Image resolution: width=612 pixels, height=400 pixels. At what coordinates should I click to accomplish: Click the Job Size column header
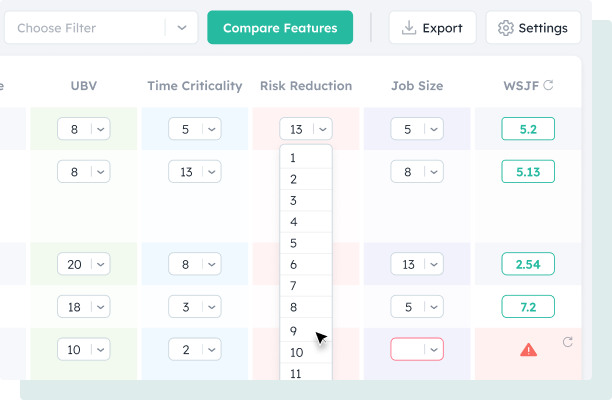click(417, 85)
